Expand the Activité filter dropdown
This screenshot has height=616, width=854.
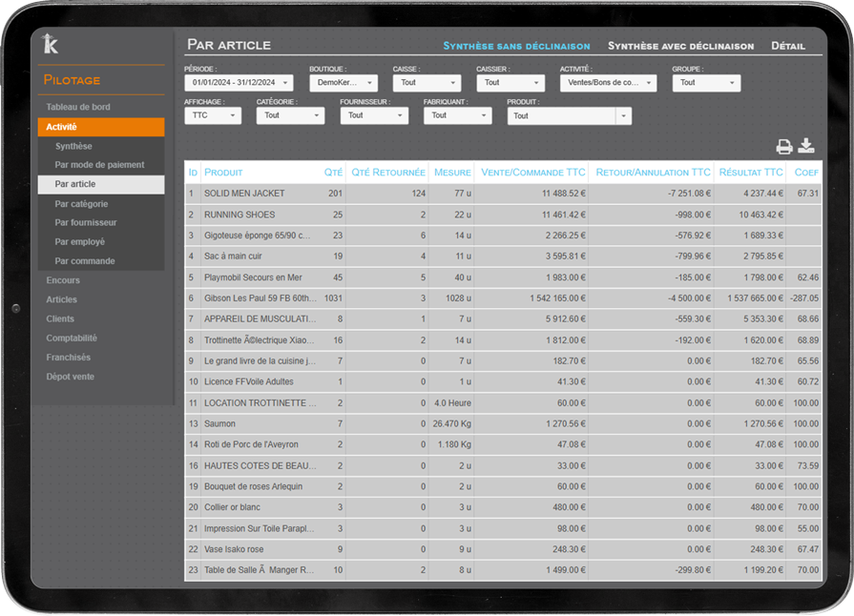[609, 83]
